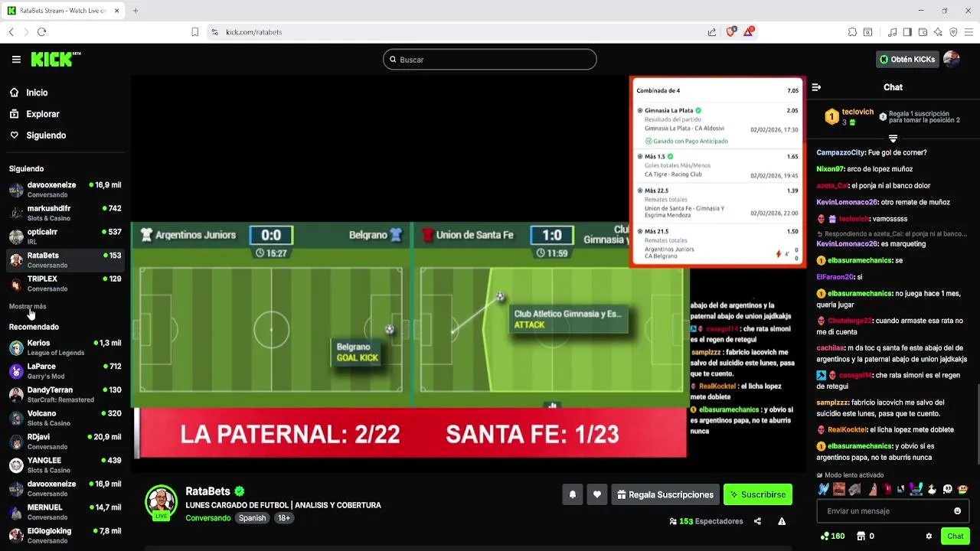Open the markushdlfr channel

coord(65,213)
